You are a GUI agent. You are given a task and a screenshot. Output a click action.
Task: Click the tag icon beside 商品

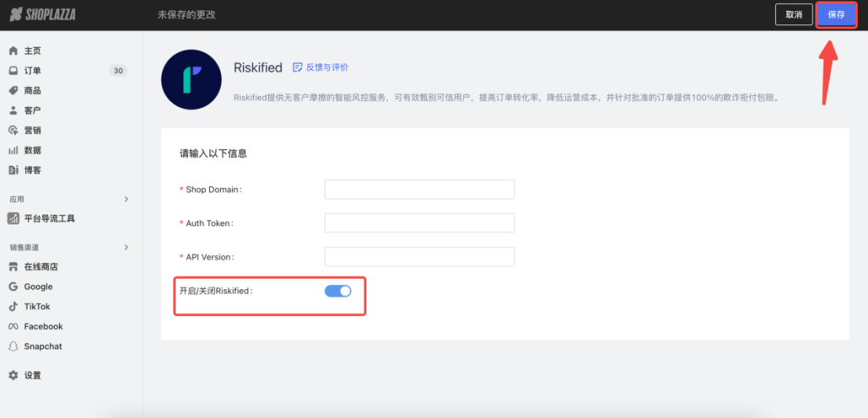pyautogui.click(x=13, y=90)
